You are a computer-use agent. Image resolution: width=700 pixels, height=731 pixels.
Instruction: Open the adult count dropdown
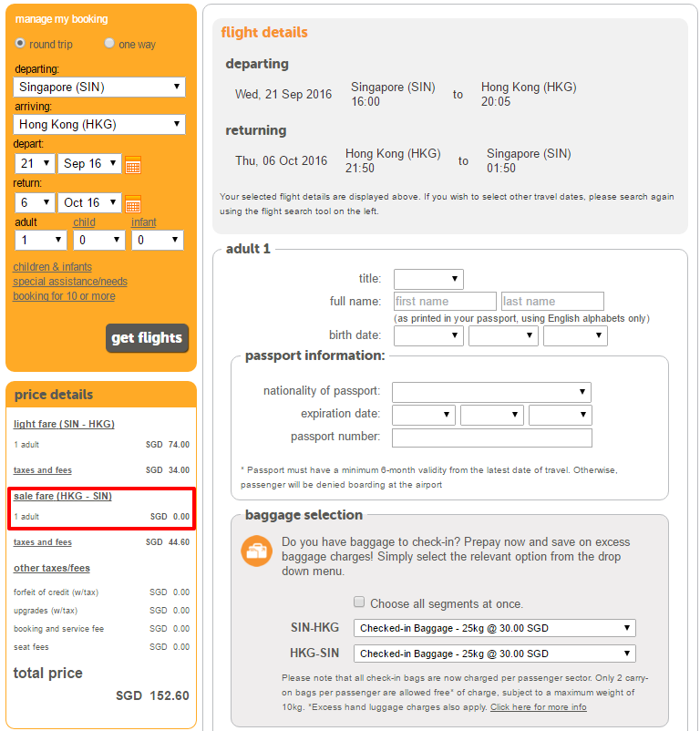click(41, 240)
